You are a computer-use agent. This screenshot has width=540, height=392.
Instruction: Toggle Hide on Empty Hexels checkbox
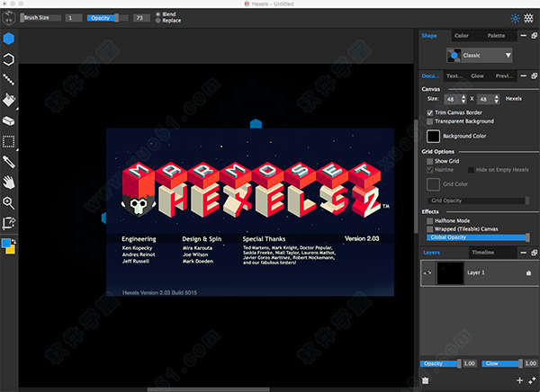(x=471, y=170)
